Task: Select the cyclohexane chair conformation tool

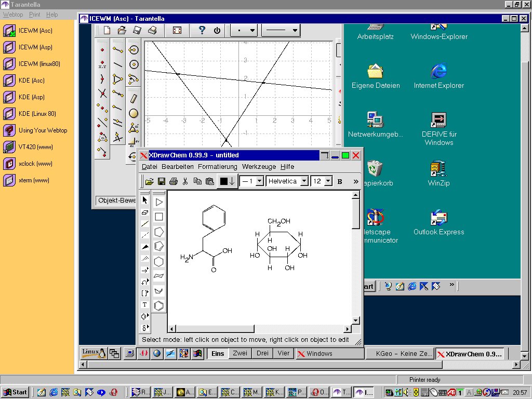Action: point(159,276)
